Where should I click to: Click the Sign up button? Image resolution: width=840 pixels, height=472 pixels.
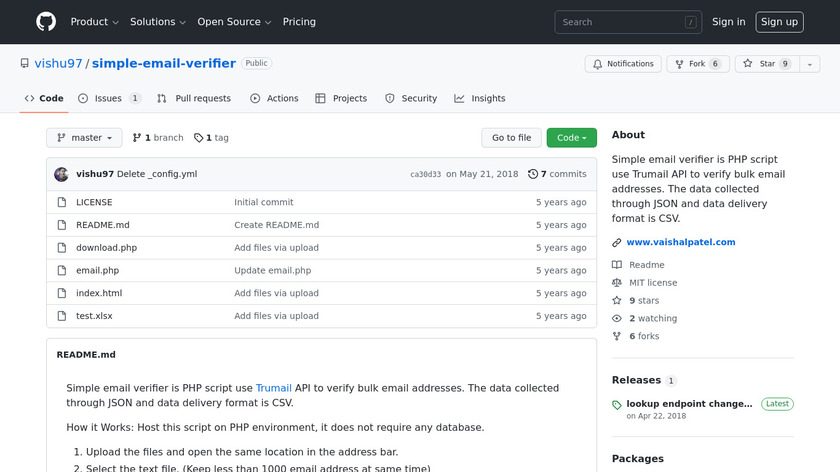coord(779,22)
